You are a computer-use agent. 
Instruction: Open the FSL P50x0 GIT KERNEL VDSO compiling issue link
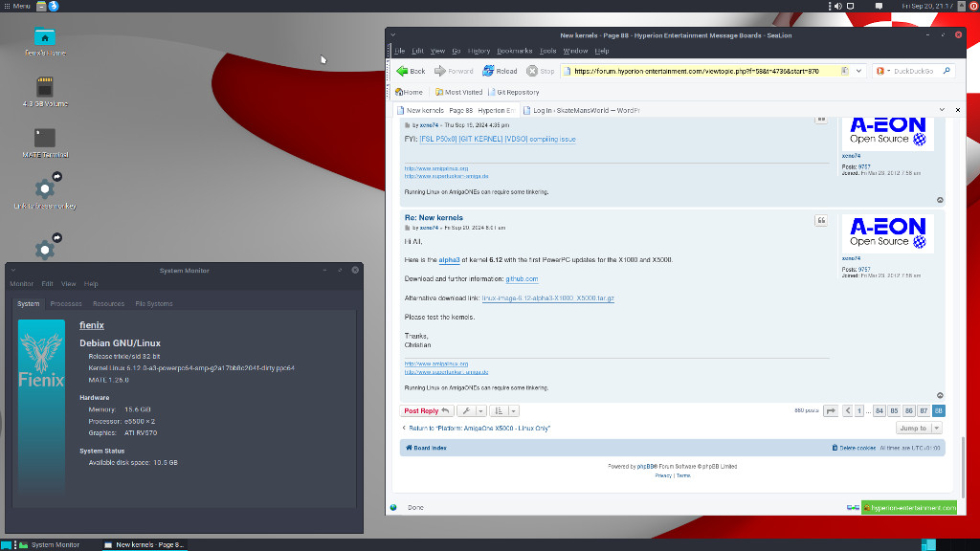point(498,140)
